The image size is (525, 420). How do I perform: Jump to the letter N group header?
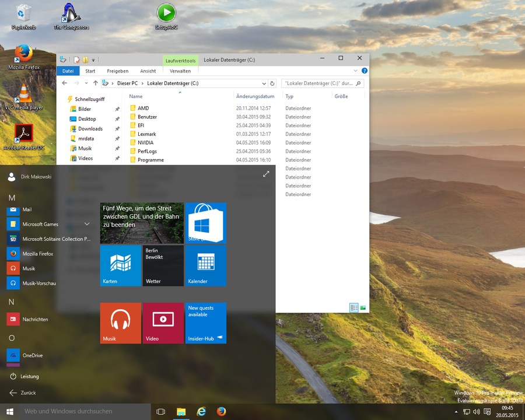click(12, 302)
